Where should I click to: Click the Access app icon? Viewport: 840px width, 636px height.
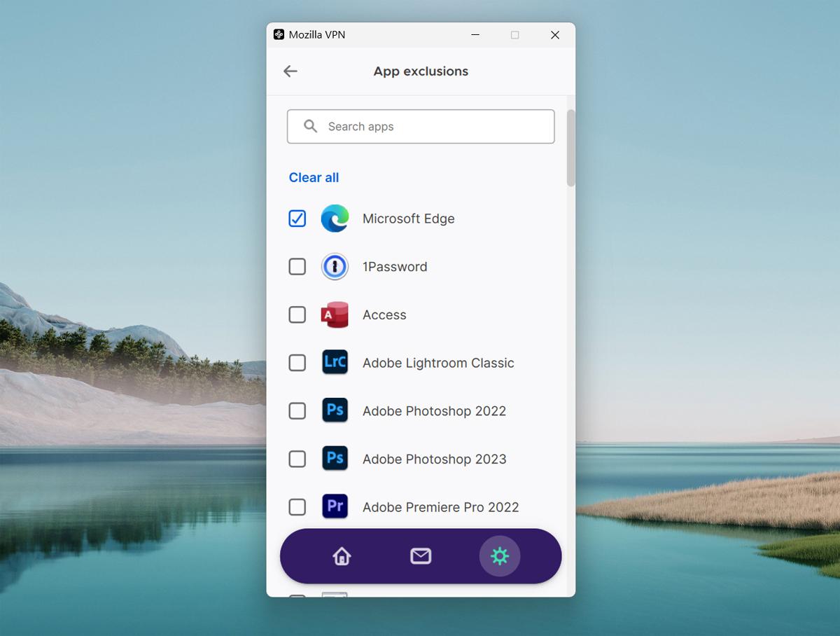[335, 315]
